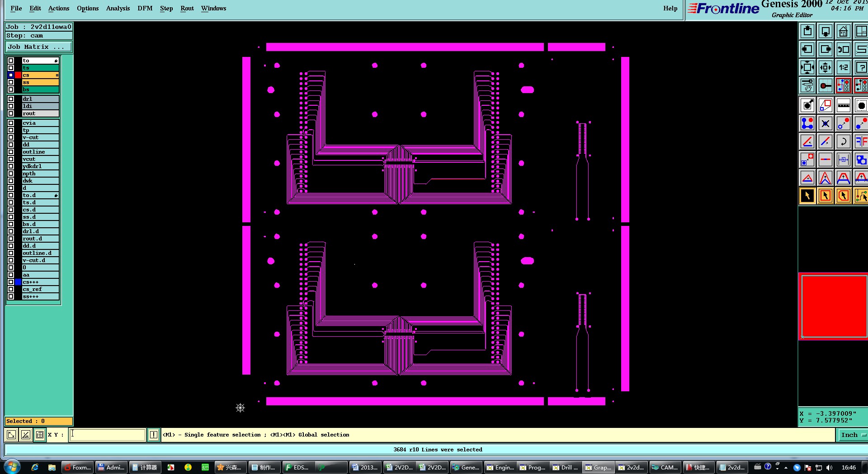Open the Analysis menu

(118, 8)
